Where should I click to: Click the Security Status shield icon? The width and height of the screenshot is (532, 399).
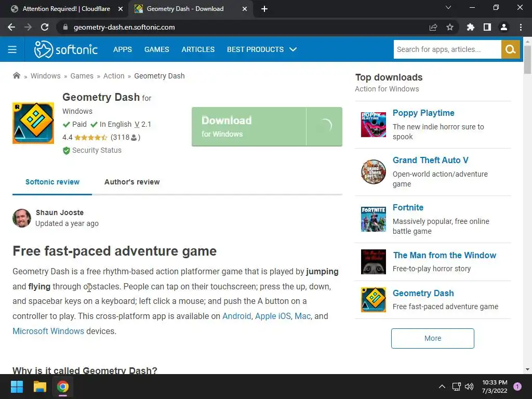click(66, 150)
